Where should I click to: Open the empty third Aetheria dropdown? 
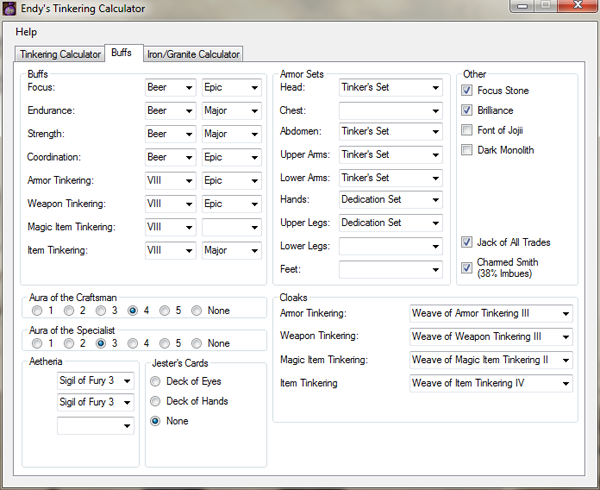click(95, 426)
